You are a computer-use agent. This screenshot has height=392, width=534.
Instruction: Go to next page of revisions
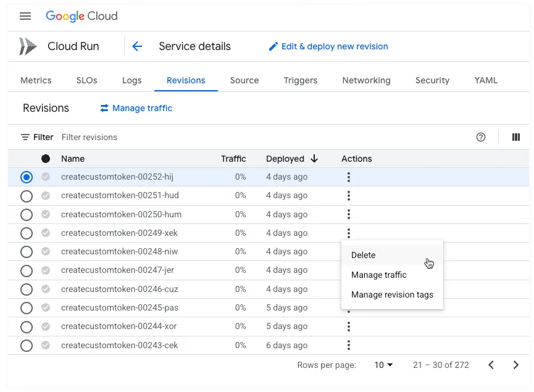[x=516, y=365]
